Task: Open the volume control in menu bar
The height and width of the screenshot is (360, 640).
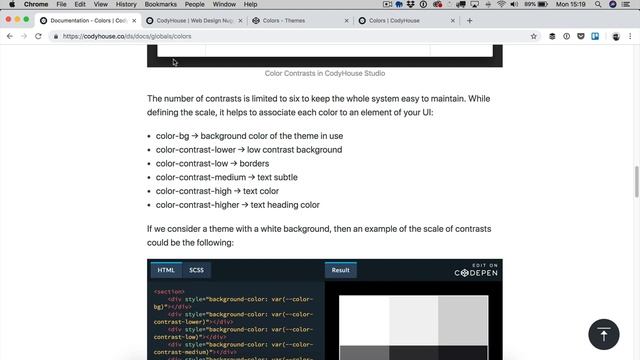Action: click(514, 4)
